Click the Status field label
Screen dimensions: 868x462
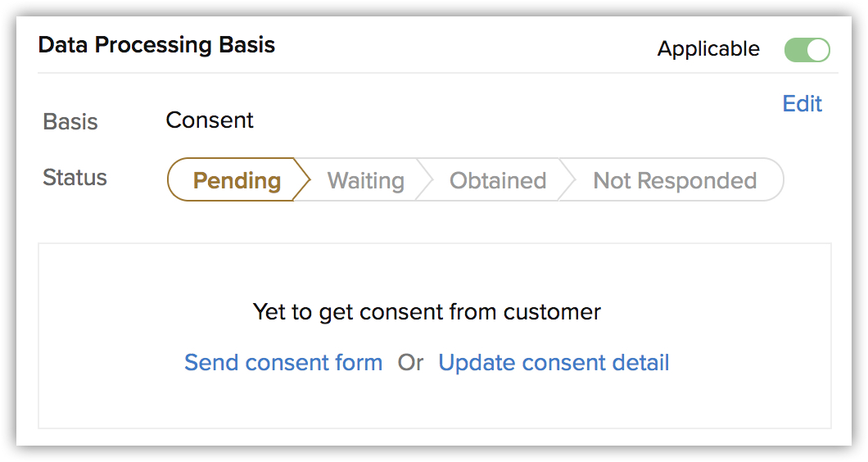point(75,177)
